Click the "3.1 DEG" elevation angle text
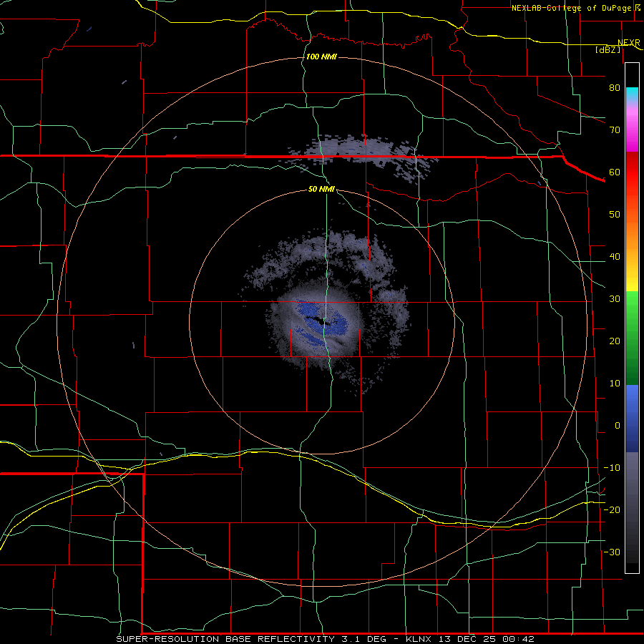This screenshot has width=644, height=644. pyautogui.click(x=364, y=639)
